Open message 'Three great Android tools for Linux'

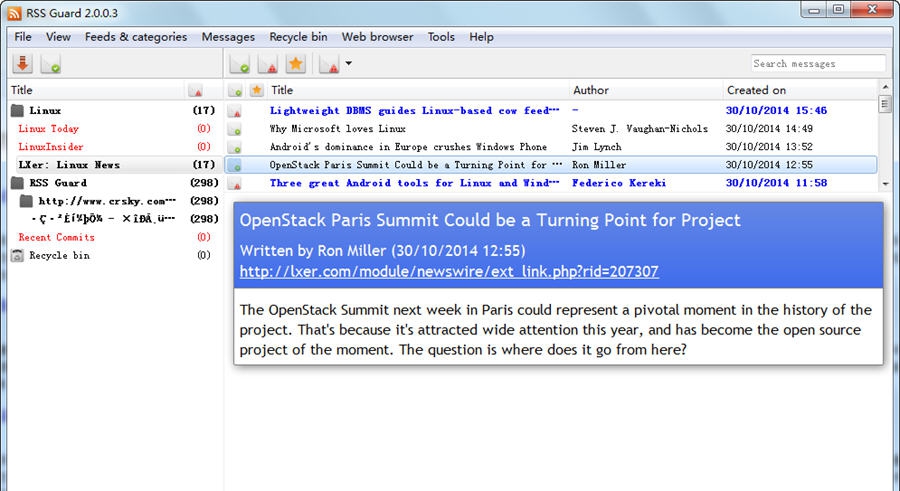click(x=414, y=183)
